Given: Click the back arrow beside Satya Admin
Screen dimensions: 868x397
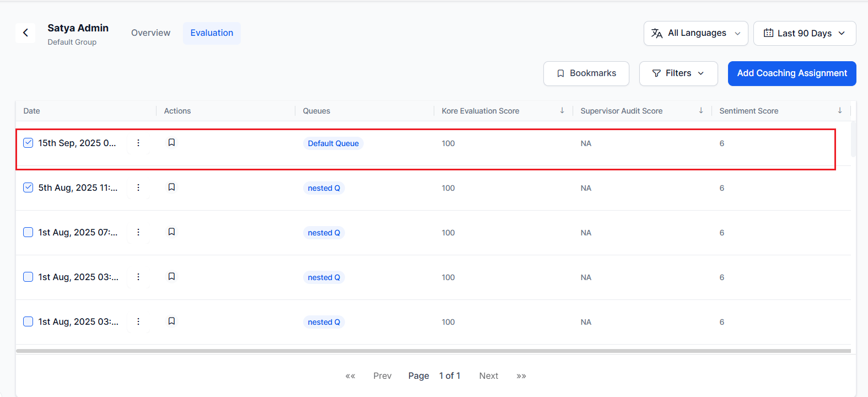Looking at the screenshot, I should (25, 33).
